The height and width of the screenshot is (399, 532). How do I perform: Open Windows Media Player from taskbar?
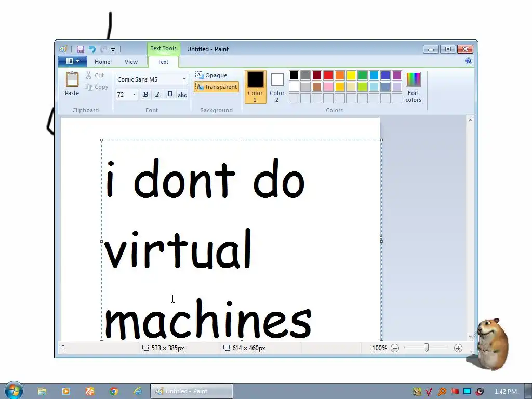66,391
